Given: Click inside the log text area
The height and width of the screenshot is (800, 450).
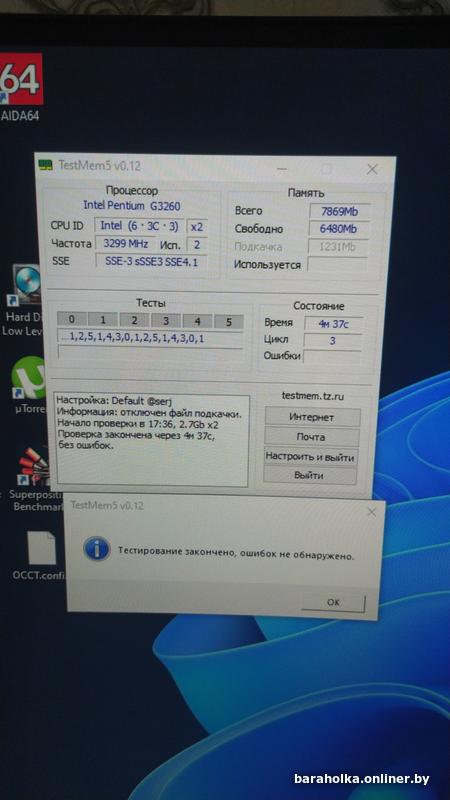Looking at the screenshot, I should tap(152, 440).
